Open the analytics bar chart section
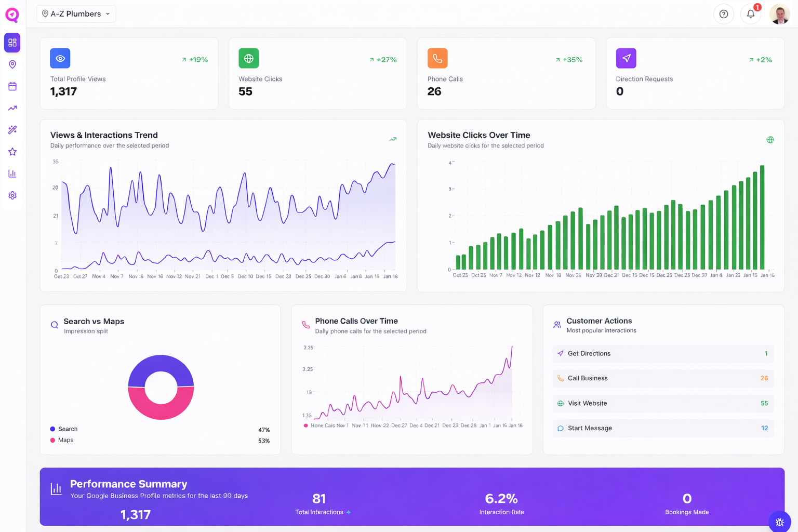This screenshot has width=798, height=532. click(12, 174)
